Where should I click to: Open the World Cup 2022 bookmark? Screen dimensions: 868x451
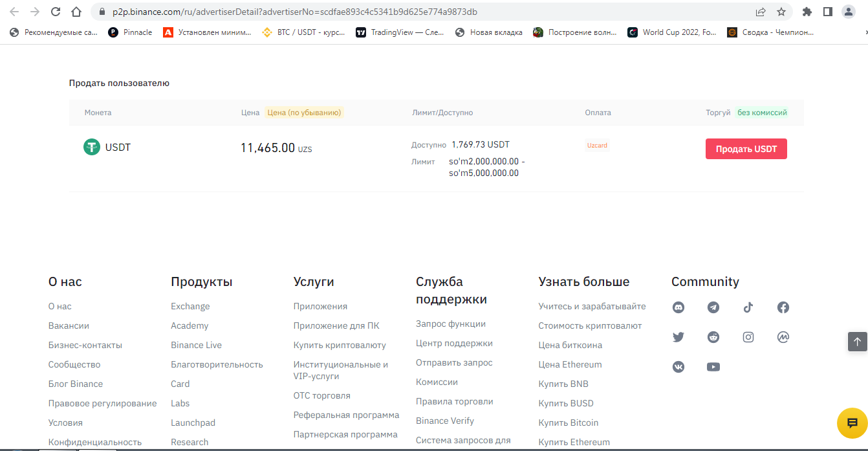click(x=671, y=32)
